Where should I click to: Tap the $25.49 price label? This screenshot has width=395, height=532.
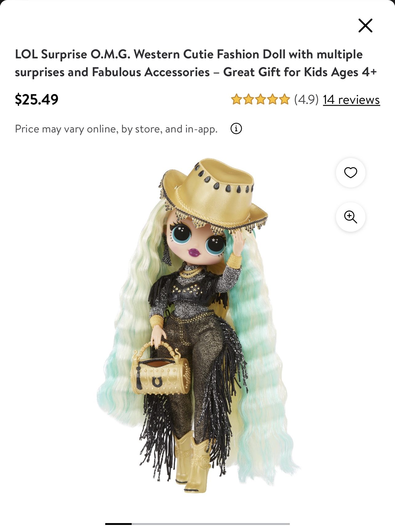[x=37, y=100]
